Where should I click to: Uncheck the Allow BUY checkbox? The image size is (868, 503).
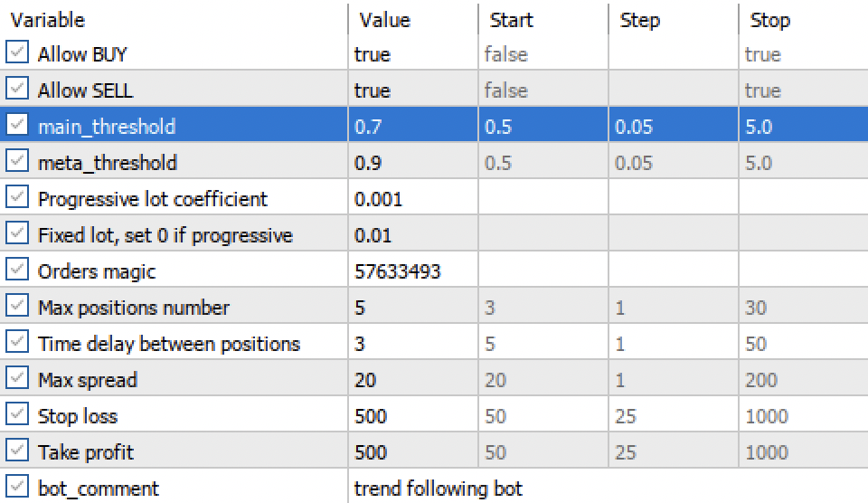(x=17, y=52)
